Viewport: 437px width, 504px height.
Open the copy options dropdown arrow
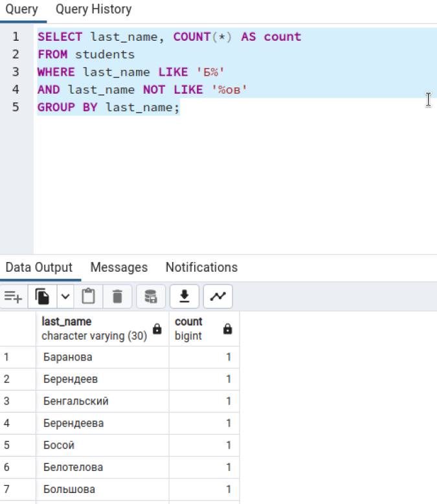[65, 296]
